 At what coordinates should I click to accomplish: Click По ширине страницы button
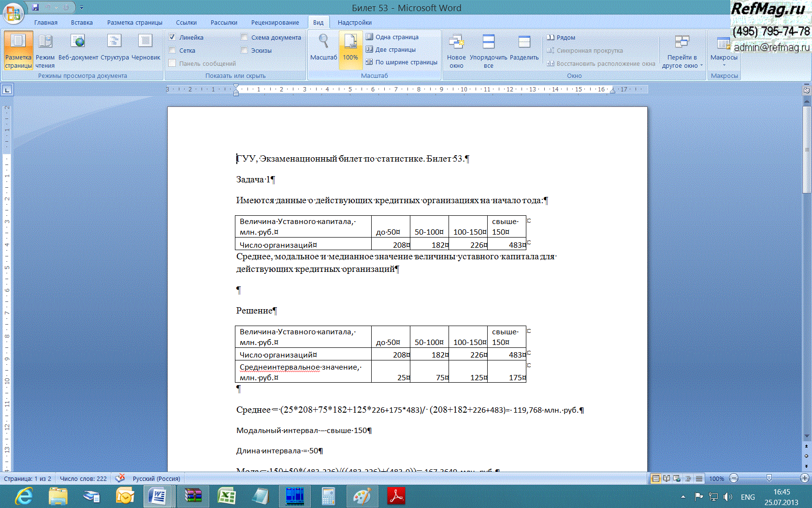pyautogui.click(x=401, y=62)
